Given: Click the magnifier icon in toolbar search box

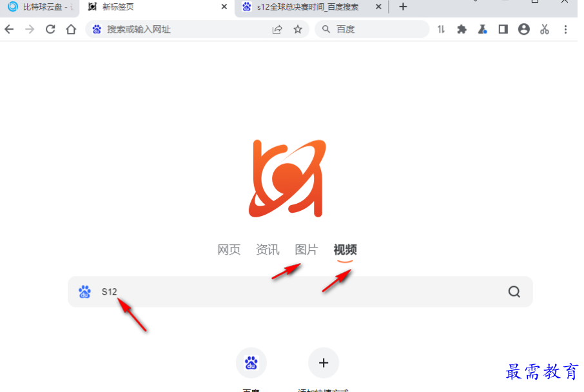Looking at the screenshot, I should 326,30.
